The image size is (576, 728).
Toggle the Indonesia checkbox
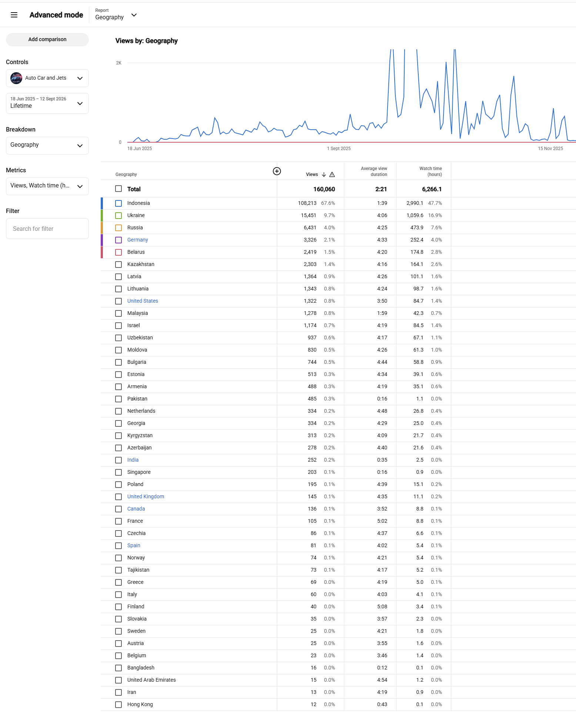pos(118,203)
